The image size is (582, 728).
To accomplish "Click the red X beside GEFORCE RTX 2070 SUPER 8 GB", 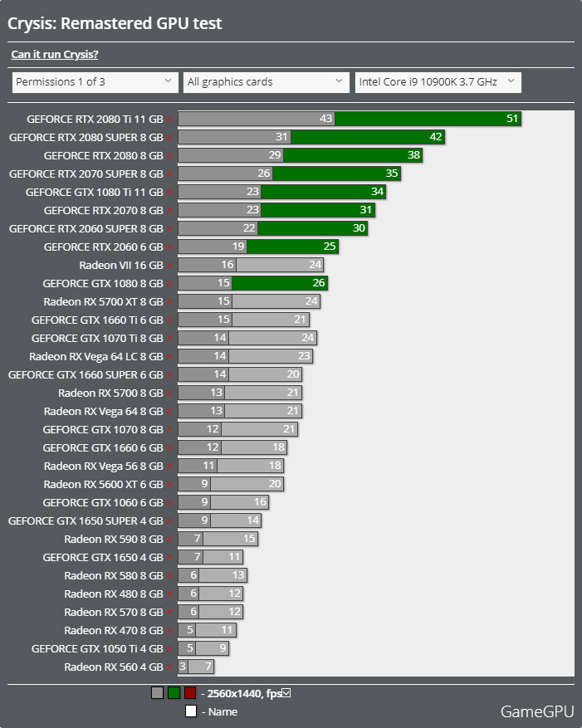I will tap(169, 174).
